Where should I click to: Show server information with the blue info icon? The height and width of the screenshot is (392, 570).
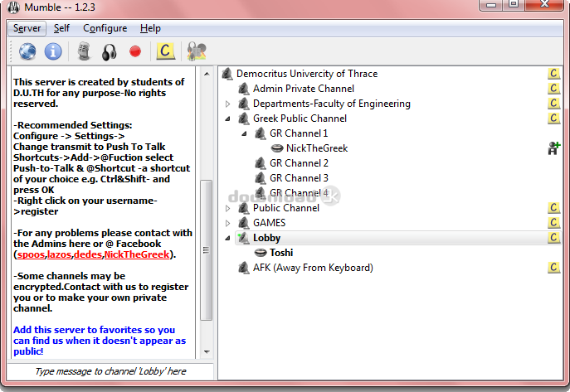(x=53, y=51)
